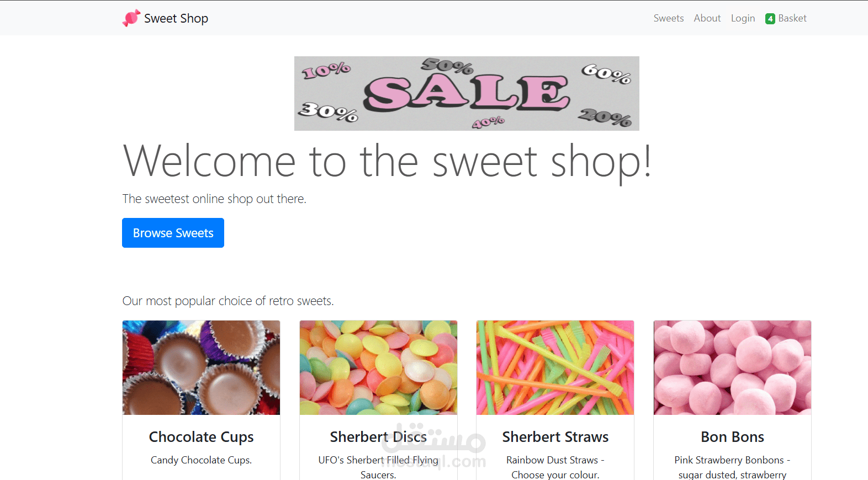The width and height of the screenshot is (868, 480).
Task: Select the Sherbert Discs product title
Action: [378, 436]
